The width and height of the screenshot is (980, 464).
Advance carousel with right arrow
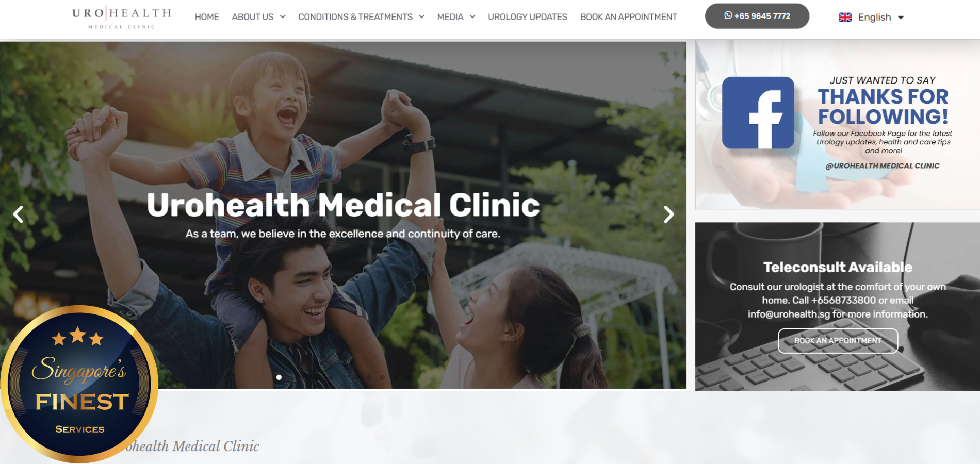click(668, 214)
